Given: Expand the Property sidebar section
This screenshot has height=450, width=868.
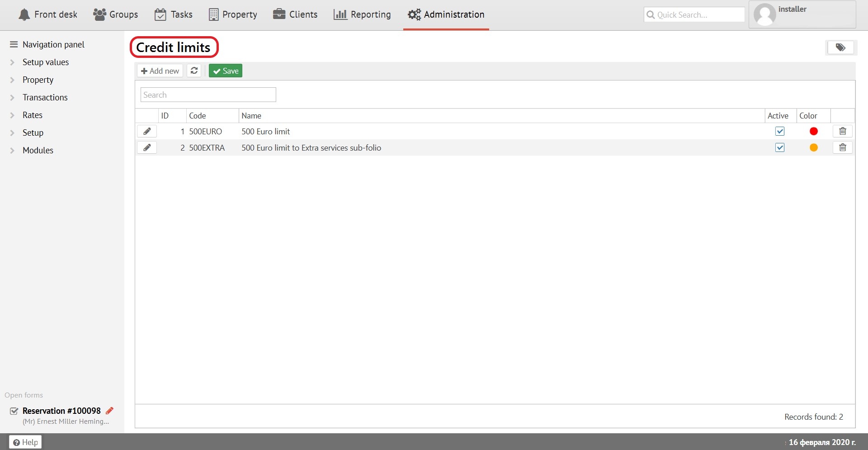Looking at the screenshot, I should (x=12, y=80).
